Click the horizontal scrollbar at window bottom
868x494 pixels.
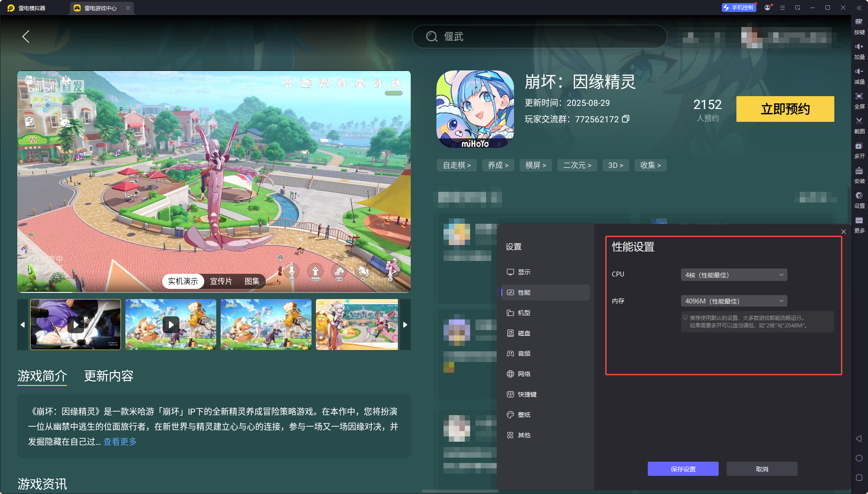coord(460,491)
